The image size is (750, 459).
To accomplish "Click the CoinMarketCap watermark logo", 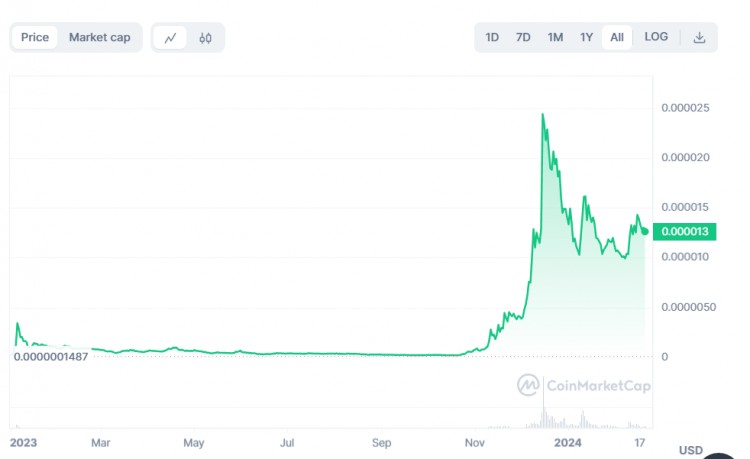I will 584,385.
